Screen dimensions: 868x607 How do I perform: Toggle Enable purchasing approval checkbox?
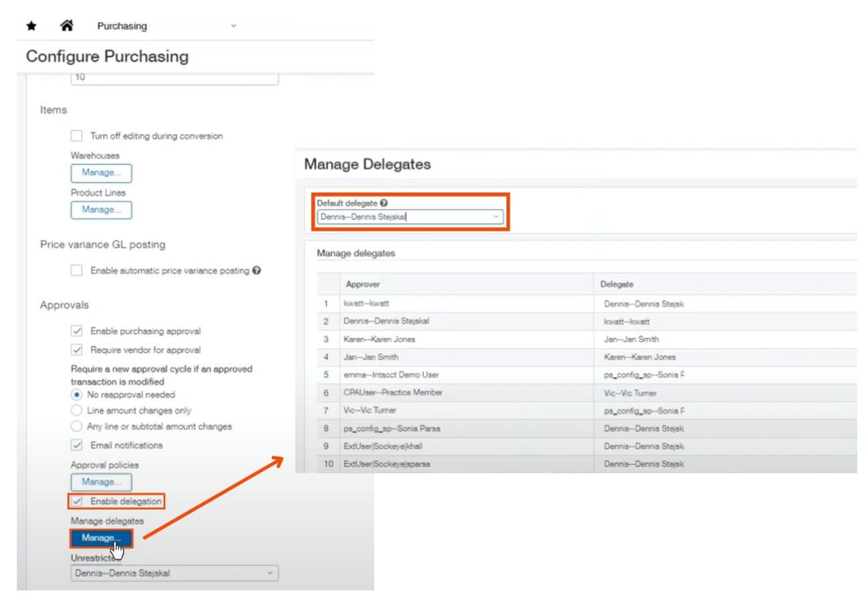click(77, 331)
